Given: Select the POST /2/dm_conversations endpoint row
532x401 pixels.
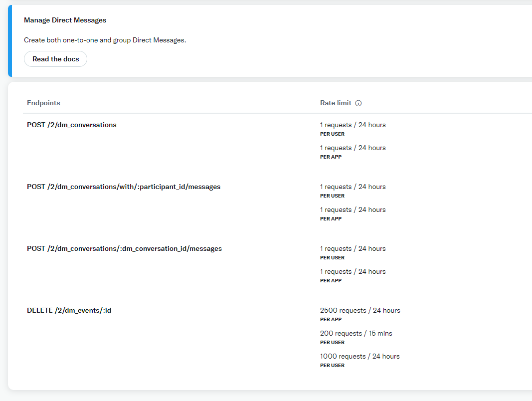Looking at the screenshot, I should [x=71, y=125].
